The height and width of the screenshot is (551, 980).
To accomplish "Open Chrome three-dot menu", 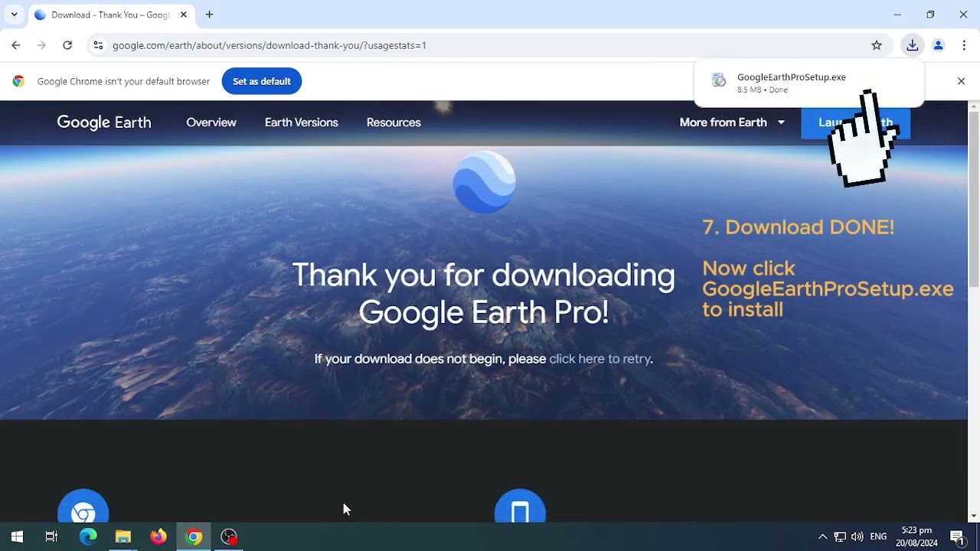I will pos(964,45).
